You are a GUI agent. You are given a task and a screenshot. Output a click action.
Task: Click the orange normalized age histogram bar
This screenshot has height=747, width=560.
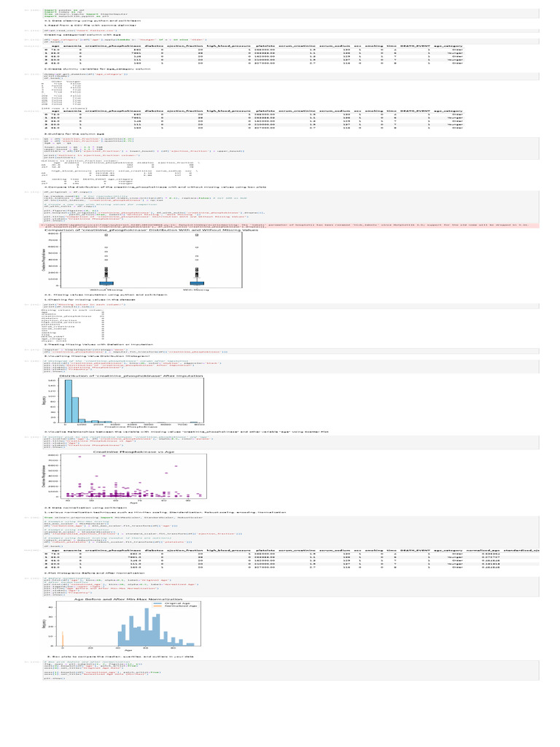point(63,638)
